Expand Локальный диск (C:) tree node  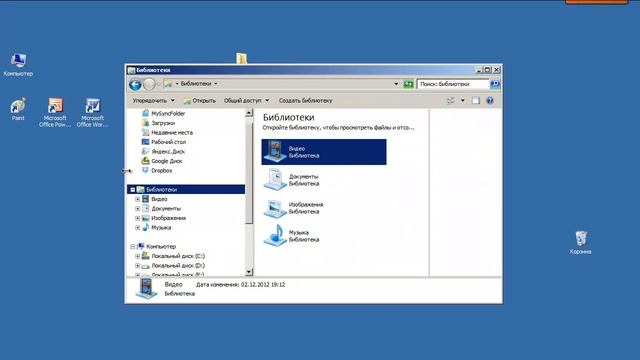[x=138, y=256]
